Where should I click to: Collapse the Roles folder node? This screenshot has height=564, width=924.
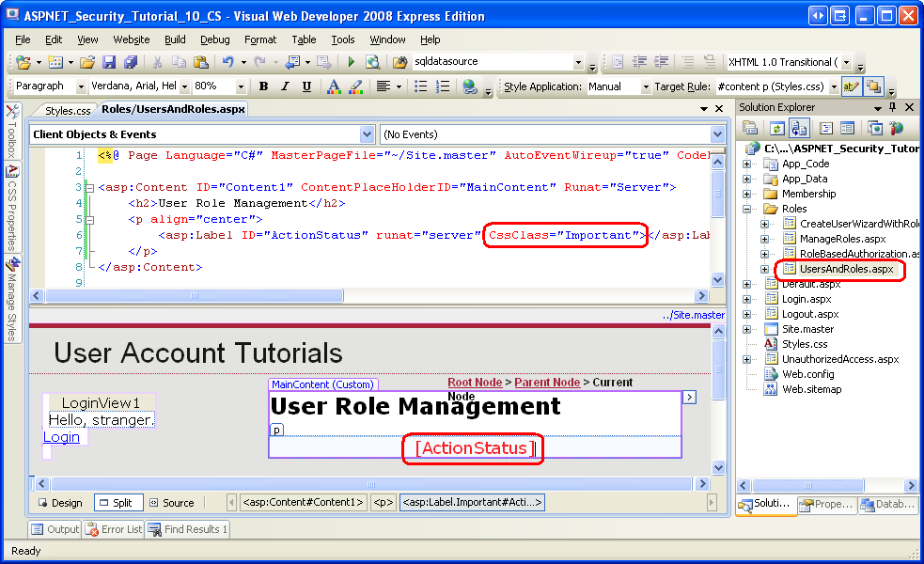746,209
